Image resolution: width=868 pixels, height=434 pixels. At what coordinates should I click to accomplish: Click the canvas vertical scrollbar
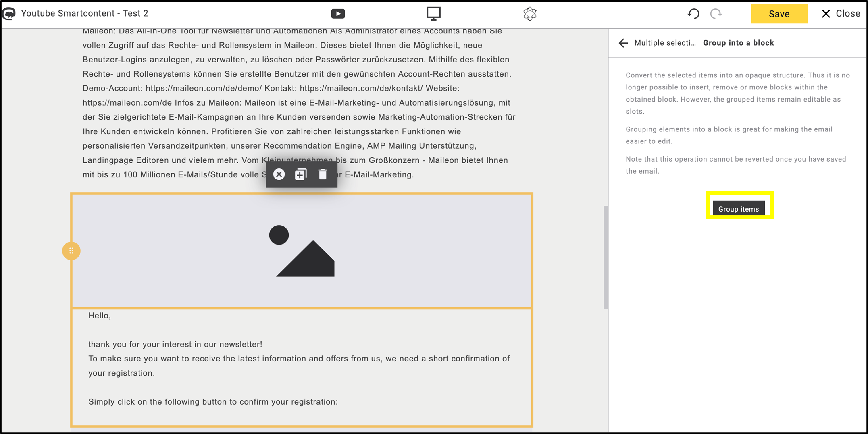click(606, 257)
